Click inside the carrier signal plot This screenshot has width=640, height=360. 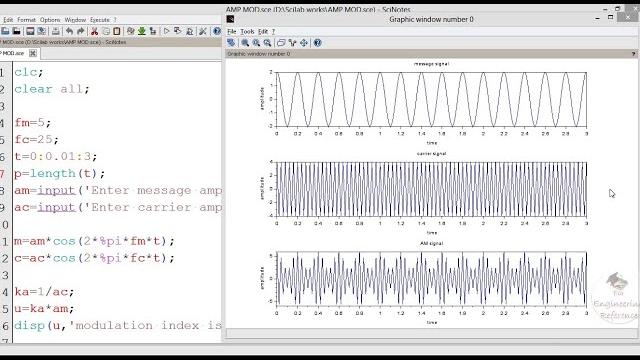[x=431, y=189]
